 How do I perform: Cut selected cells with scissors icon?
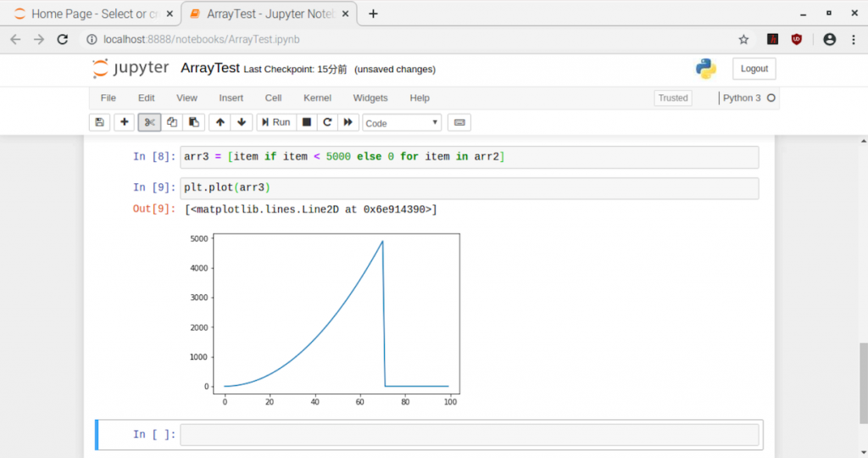coord(149,122)
